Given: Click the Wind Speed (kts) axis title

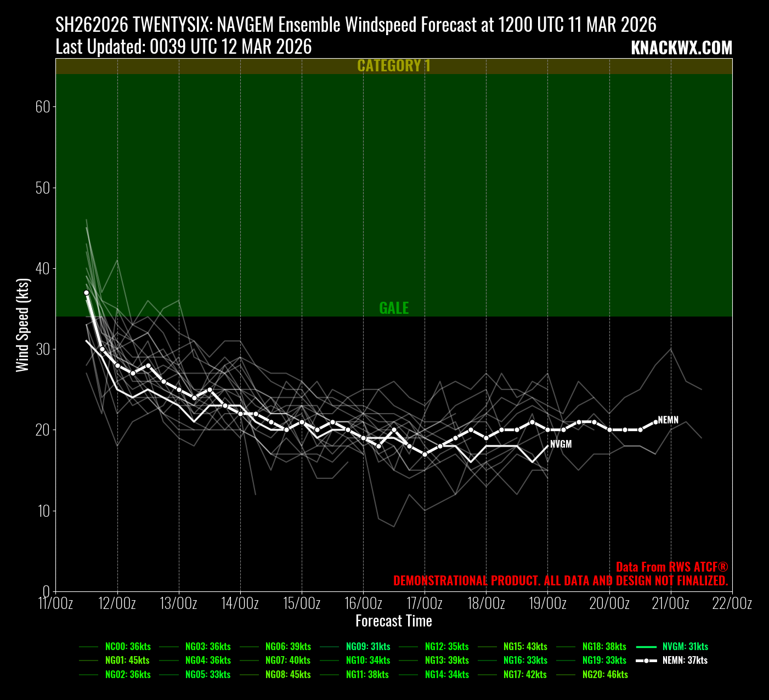Looking at the screenshot, I should point(22,325).
